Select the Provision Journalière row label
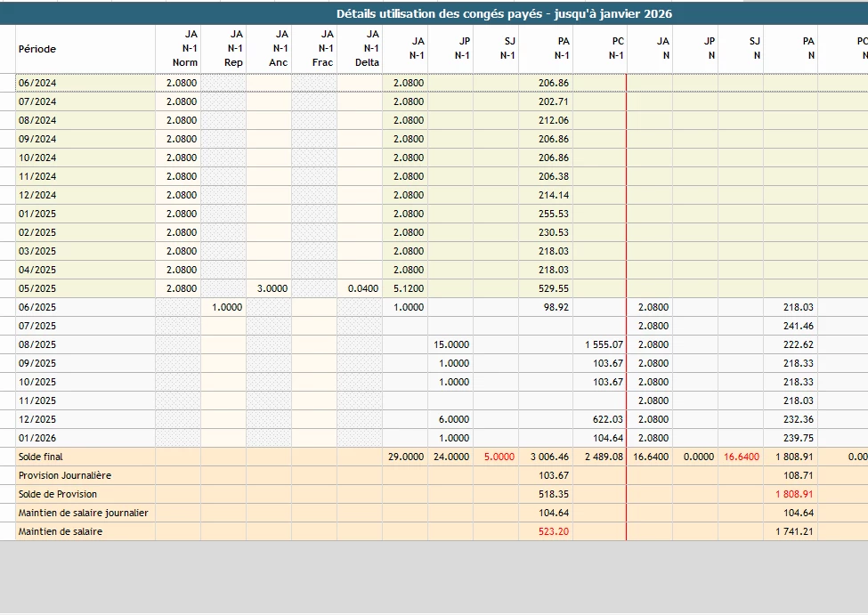Image resolution: width=868 pixels, height=615 pixels. 65,475
